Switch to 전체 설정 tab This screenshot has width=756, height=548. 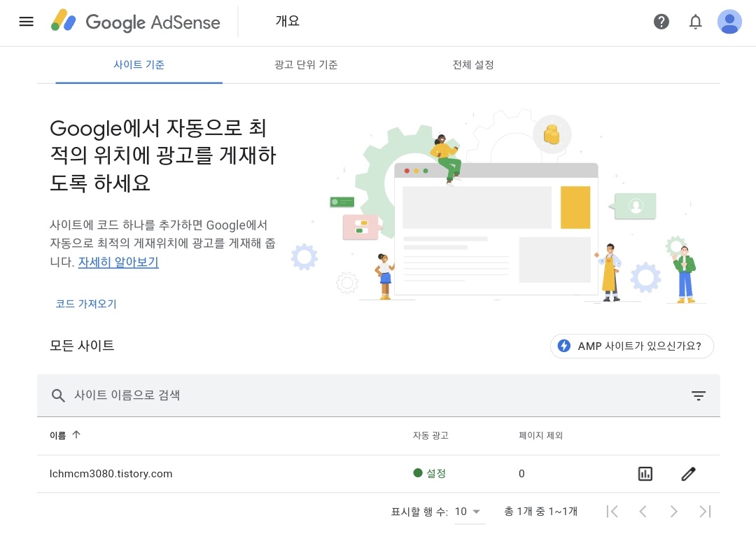tap(473, 64)
